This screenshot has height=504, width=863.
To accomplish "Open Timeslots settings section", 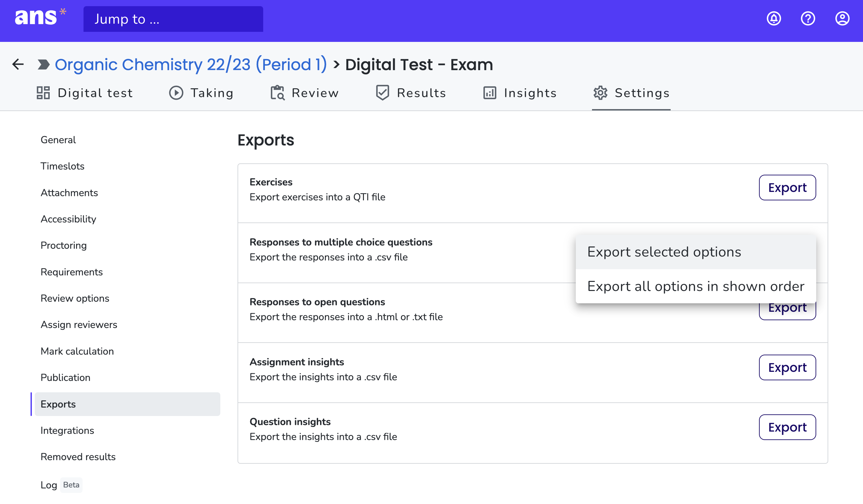I will pos(62,166).
